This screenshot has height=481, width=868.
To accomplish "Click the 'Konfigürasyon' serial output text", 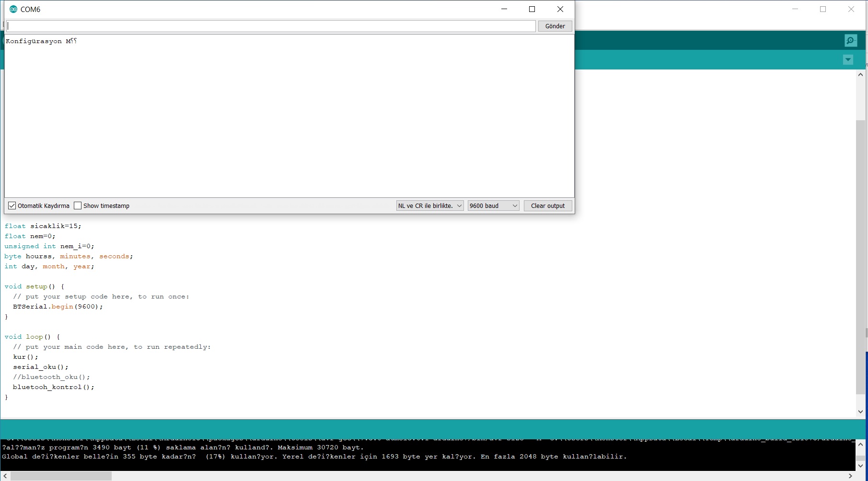I will point(34,41).
